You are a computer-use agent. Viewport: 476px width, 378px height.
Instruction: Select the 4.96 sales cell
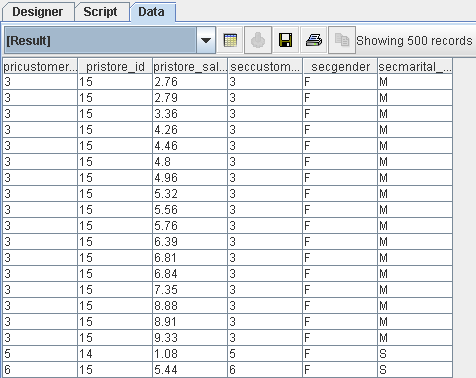(190, 178)
